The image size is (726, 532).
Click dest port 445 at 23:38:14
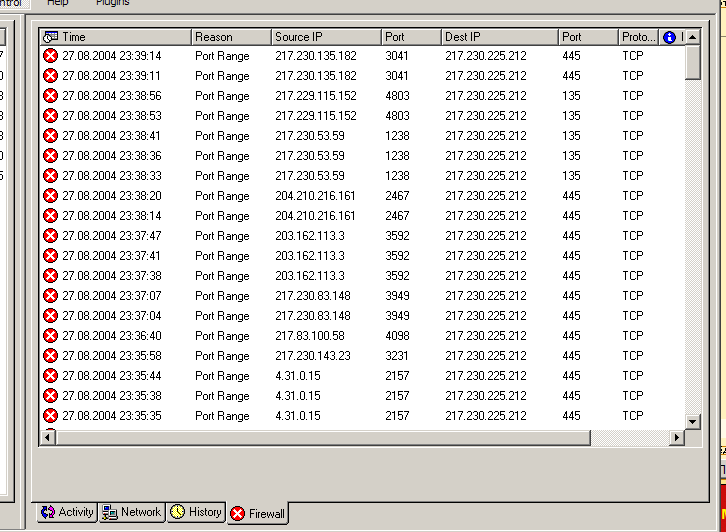(571, 216)
